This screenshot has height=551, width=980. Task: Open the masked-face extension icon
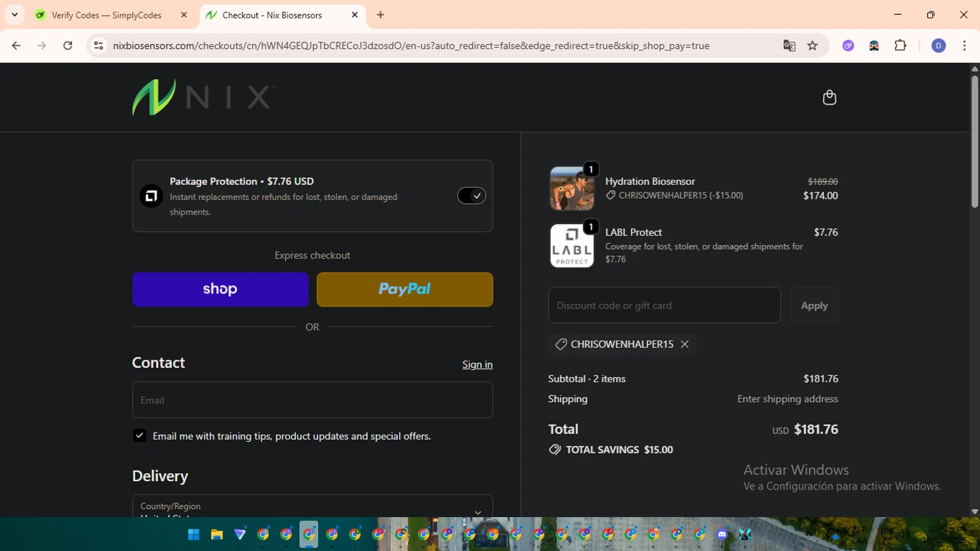(874, 46)
